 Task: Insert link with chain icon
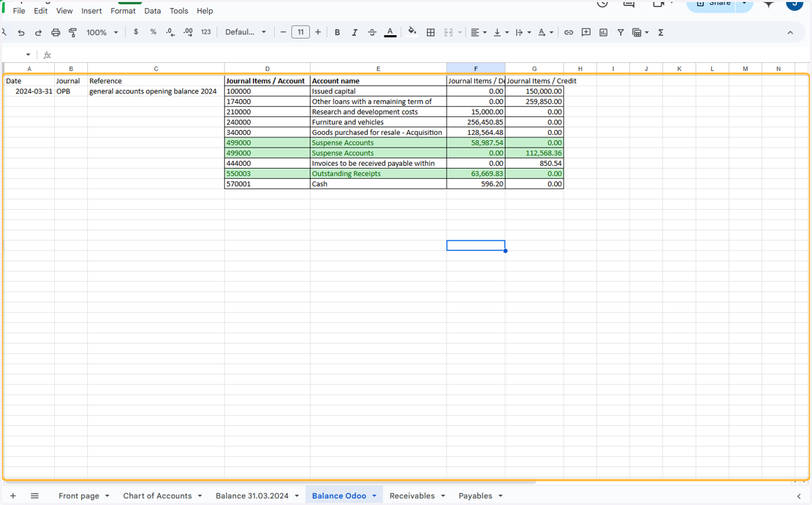569,32
